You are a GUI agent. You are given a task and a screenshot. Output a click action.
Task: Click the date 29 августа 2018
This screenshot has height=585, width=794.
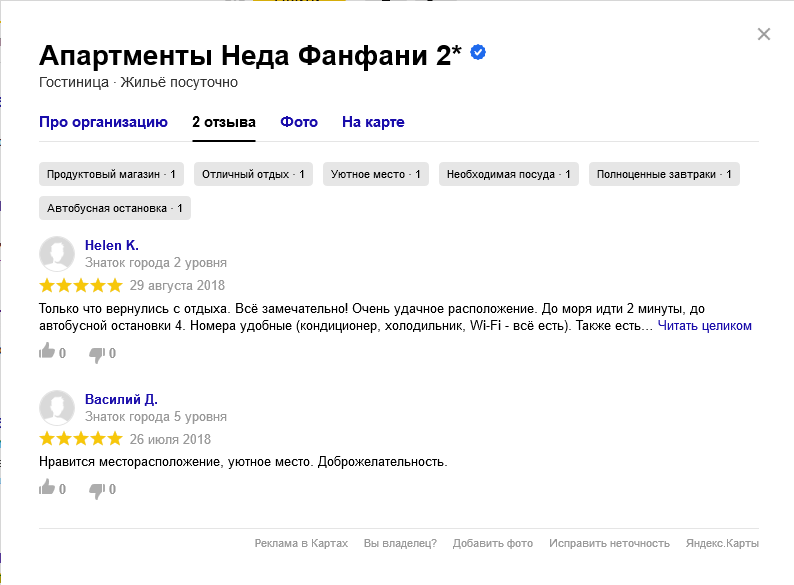(177, 285)
